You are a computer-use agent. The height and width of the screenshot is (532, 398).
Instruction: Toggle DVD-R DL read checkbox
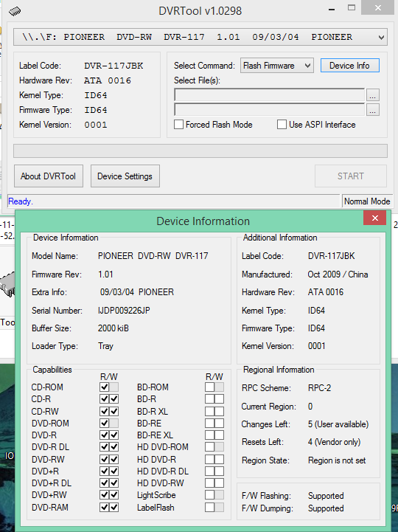coord(105,447)
